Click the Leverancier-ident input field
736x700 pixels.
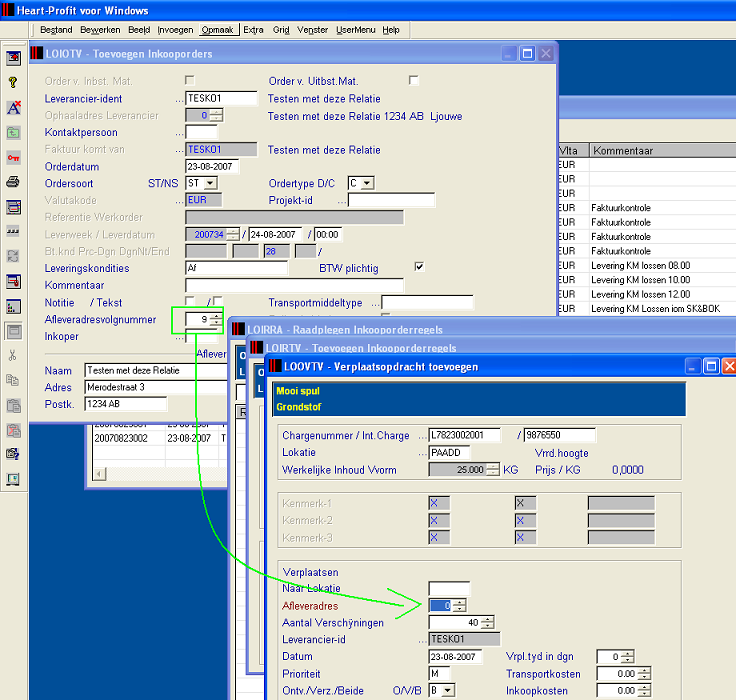(221, 98)
